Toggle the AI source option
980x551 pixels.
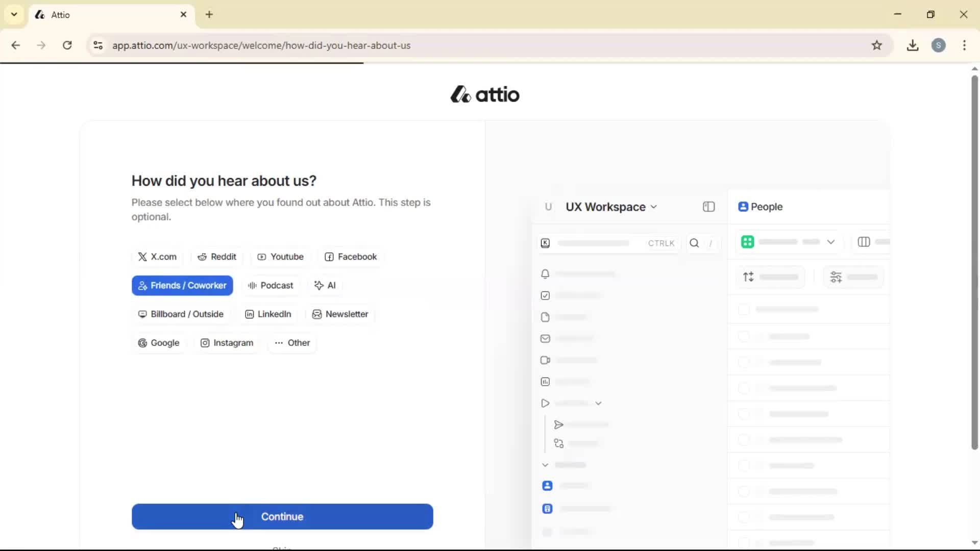(325, 285)
